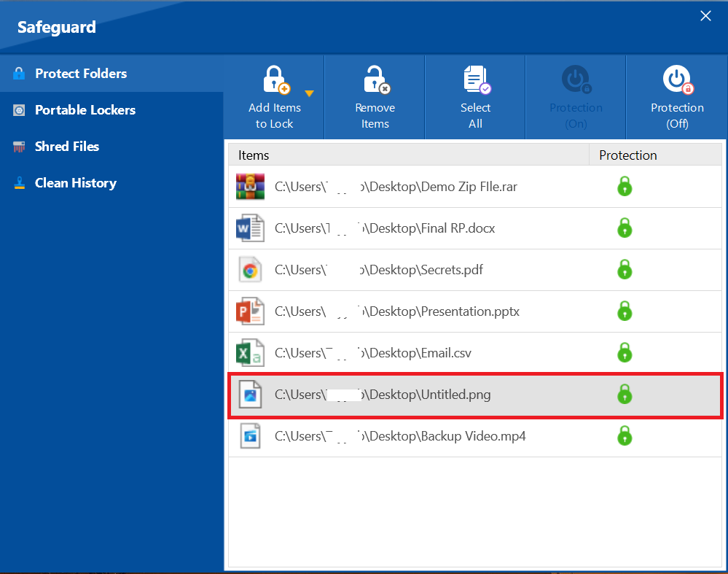
Task: Click the Chrome icon for Secrets.pdf
Action: 250,271
